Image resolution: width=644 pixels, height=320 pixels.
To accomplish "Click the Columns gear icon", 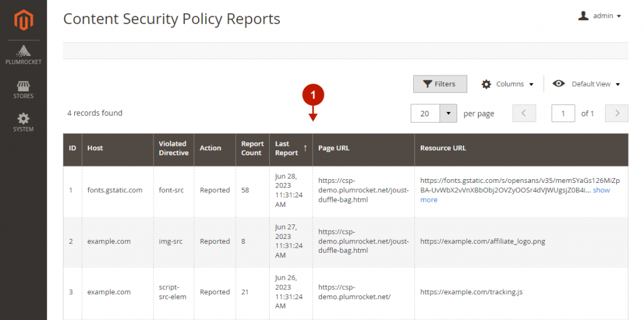I will (486, 84).
